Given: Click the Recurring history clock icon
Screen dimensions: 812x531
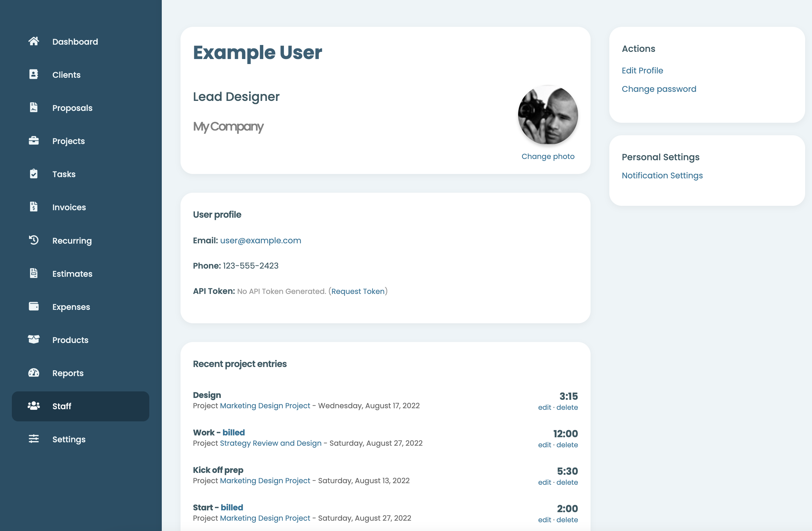Looking at the screenshot, I should click(33, 240).
